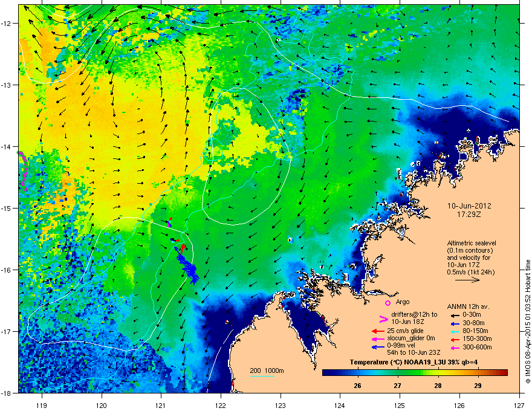This screenshot has width=532, height=411.
Task: Click the blue glider track on the map
Action: pos(187,266)
